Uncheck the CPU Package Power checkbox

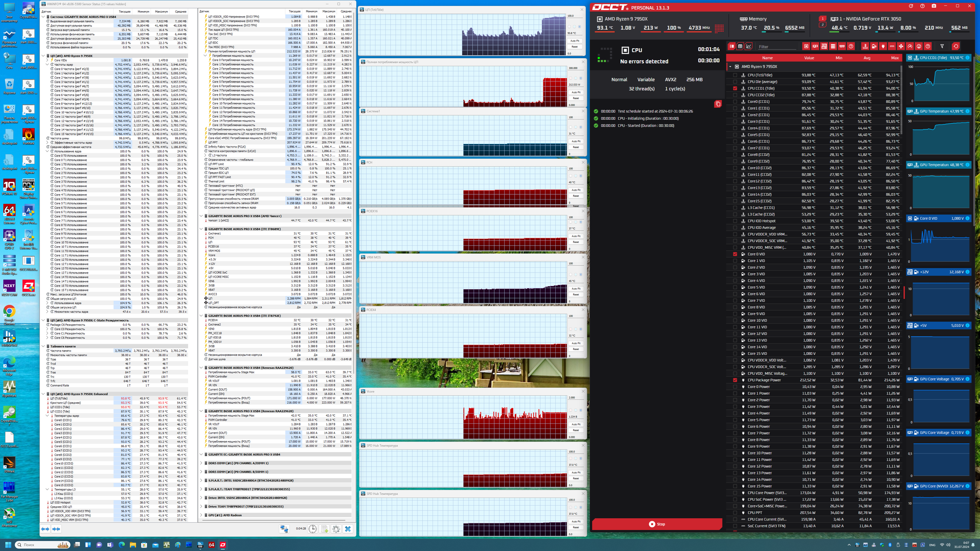[x=735, y=380]
